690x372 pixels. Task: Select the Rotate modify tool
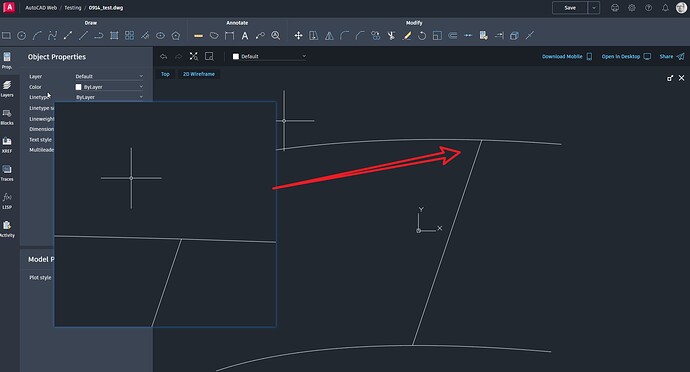pyautogui.click(x=422, y=36)
